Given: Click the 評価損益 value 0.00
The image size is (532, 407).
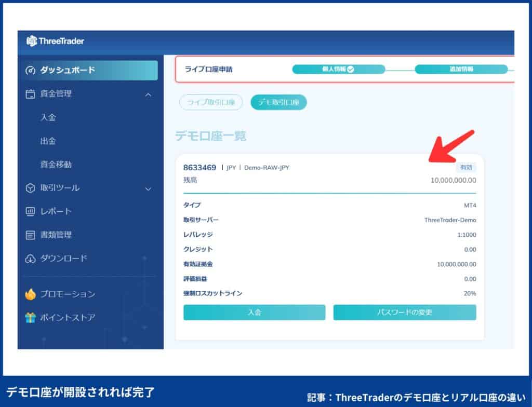Looking at the screenshot, I should pos(470,279).
